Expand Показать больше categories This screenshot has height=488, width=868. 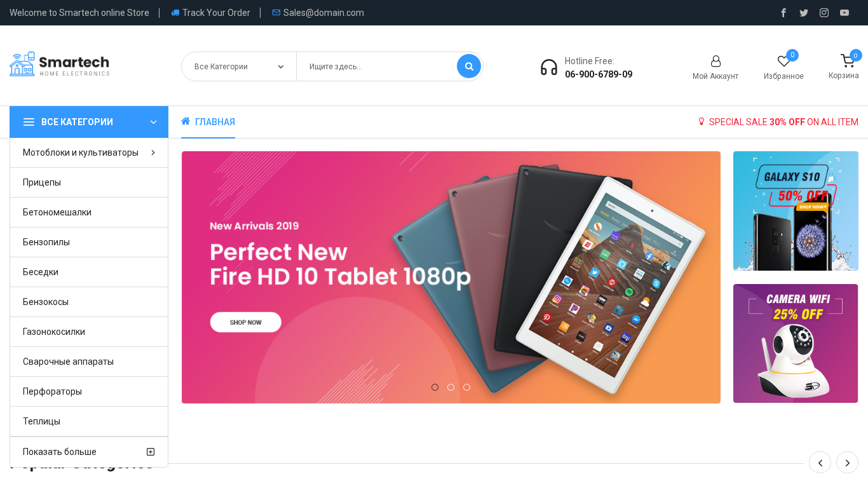pyautogui.click(x=89, y=452)
